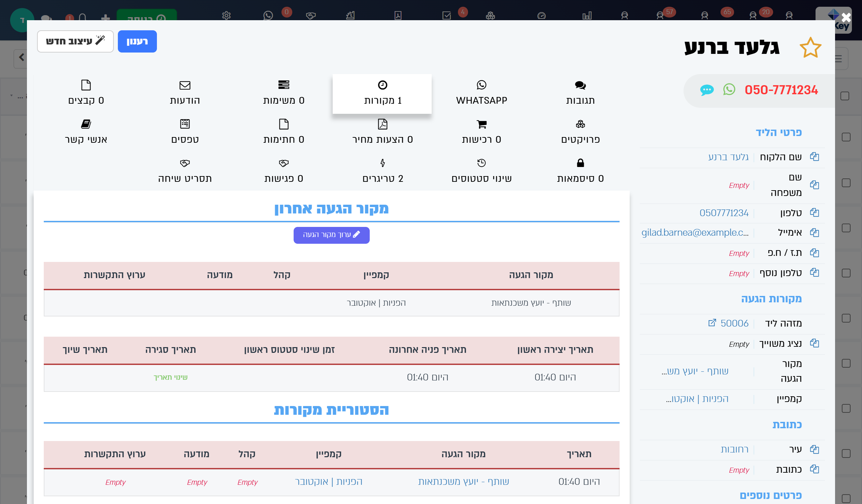Close the lead details modal
862x504 pixels.
pos(846,17)
